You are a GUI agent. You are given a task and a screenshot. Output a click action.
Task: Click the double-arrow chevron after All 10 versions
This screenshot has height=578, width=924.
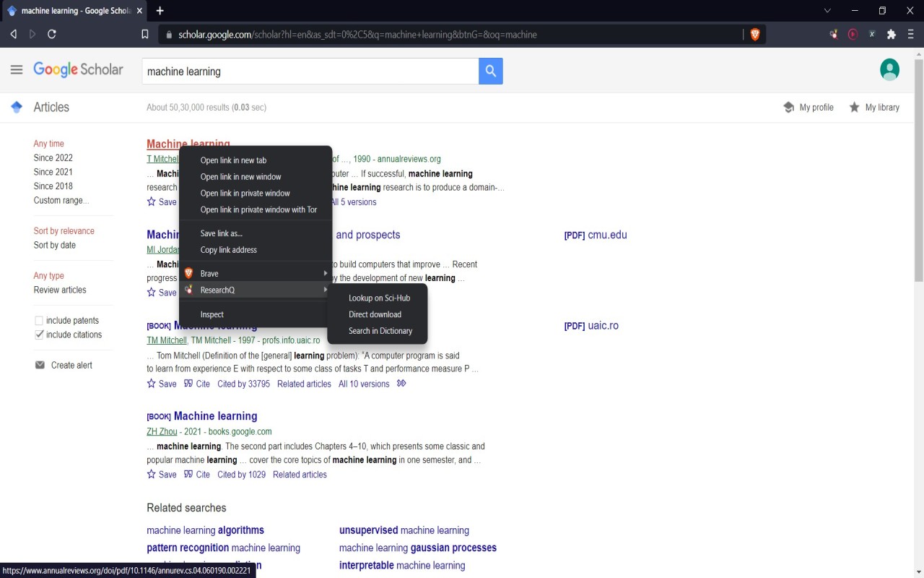401,384
